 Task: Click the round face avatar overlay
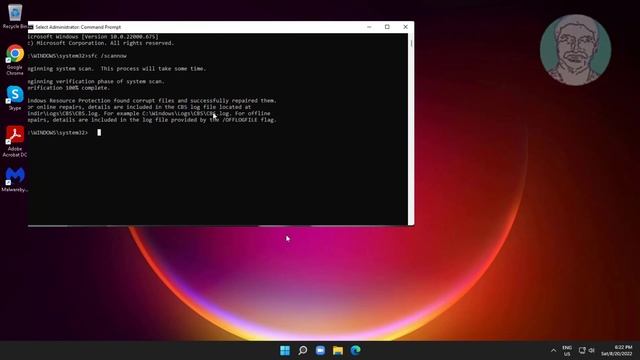point(575,50)
